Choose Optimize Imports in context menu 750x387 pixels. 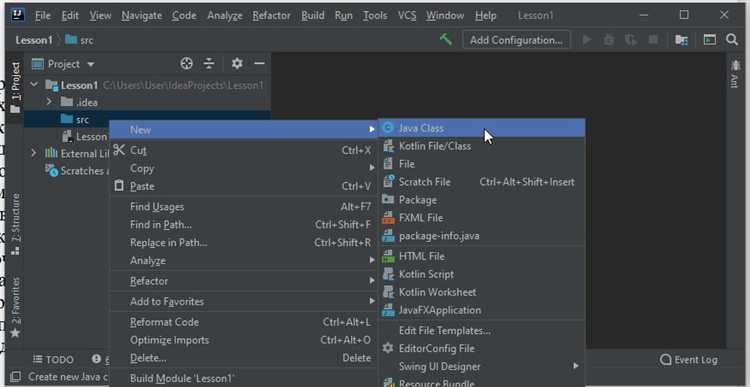pyautogui.click(x=243, y=340)
